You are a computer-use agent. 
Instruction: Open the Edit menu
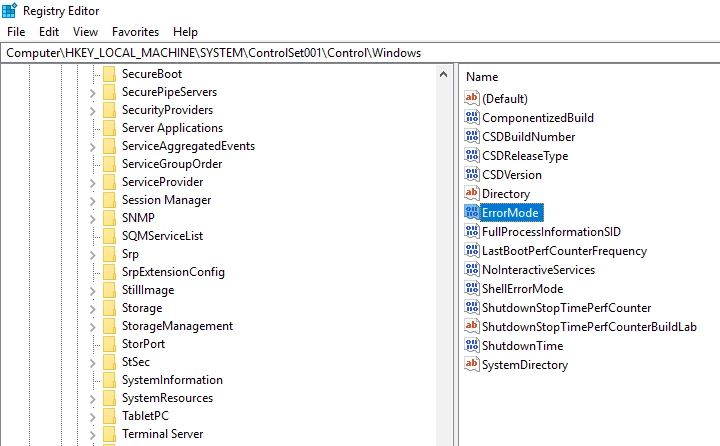click(49, 32)
